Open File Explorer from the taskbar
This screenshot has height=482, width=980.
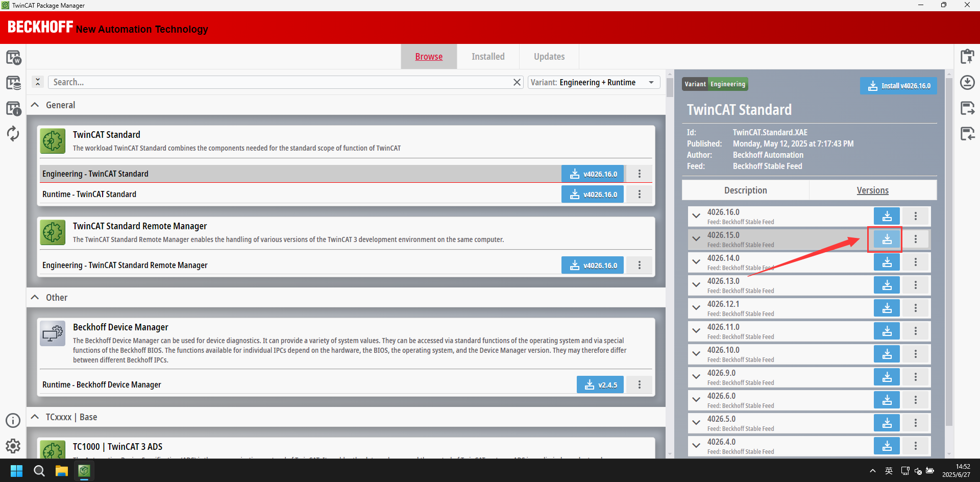pos(62,471)
